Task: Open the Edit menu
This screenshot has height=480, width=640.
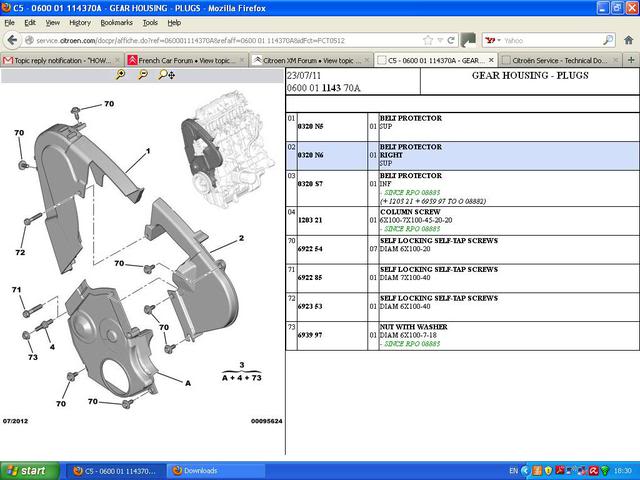Action: [x=30, y=23]
